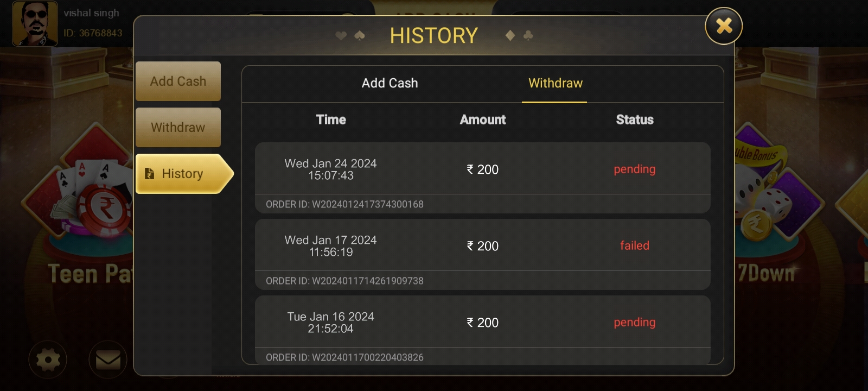Open settings via the gear icon
868x391 pixels.
[x=48, y=360]
